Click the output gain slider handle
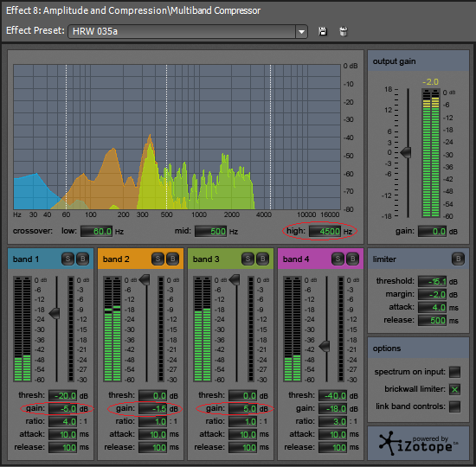The image size is (476, 467). [x=406, y=152]
